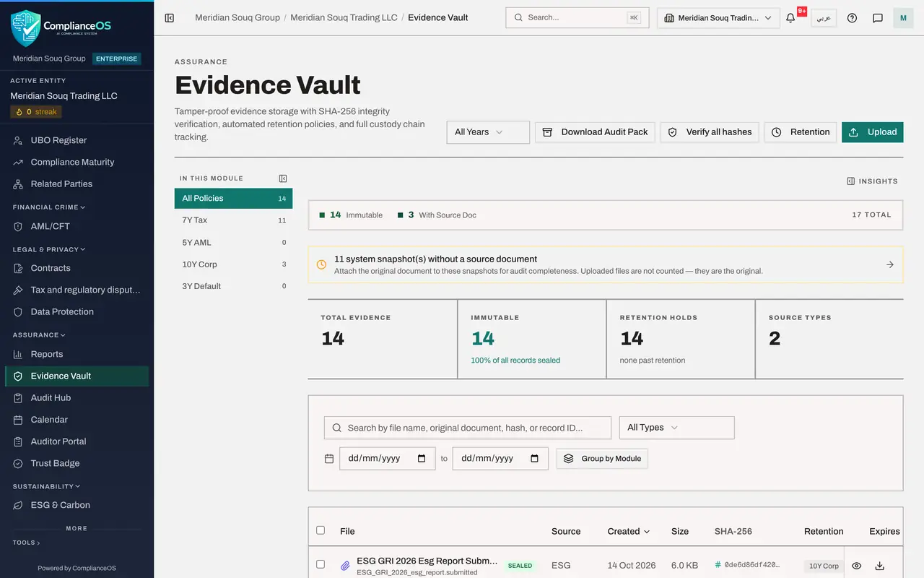Open Tax and regulatory disputes
This screenshot has height=578, width=924.
click(x=77, y=290)
